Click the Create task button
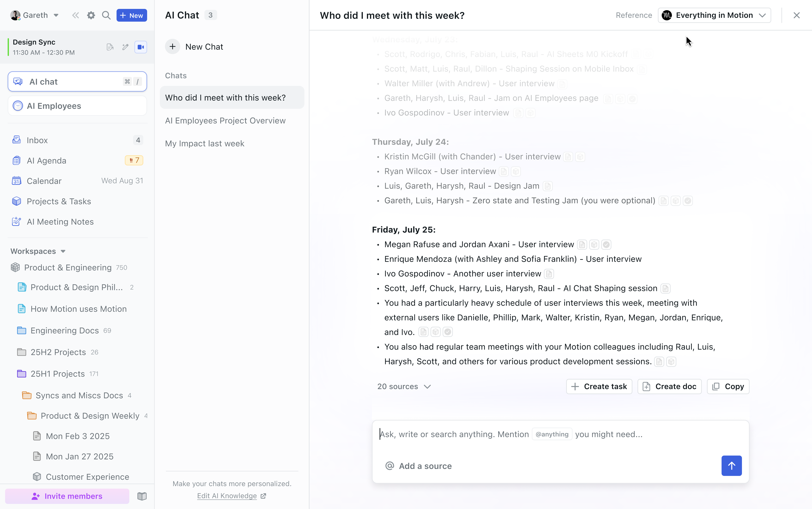812x509 pixels. [x=599, y=386]
